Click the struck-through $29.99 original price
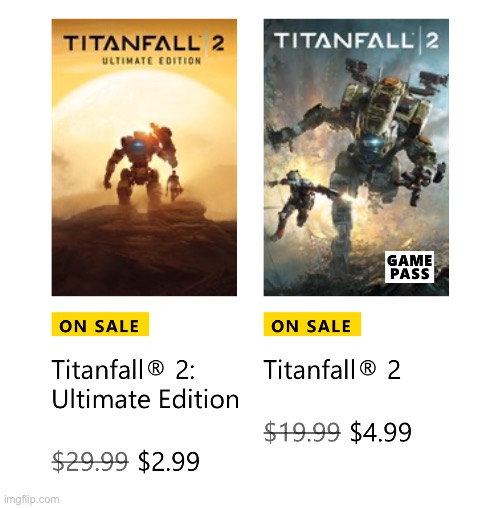The height and width of the screenshot is (508, 500). pyautogui.click(x=90, y=462)
